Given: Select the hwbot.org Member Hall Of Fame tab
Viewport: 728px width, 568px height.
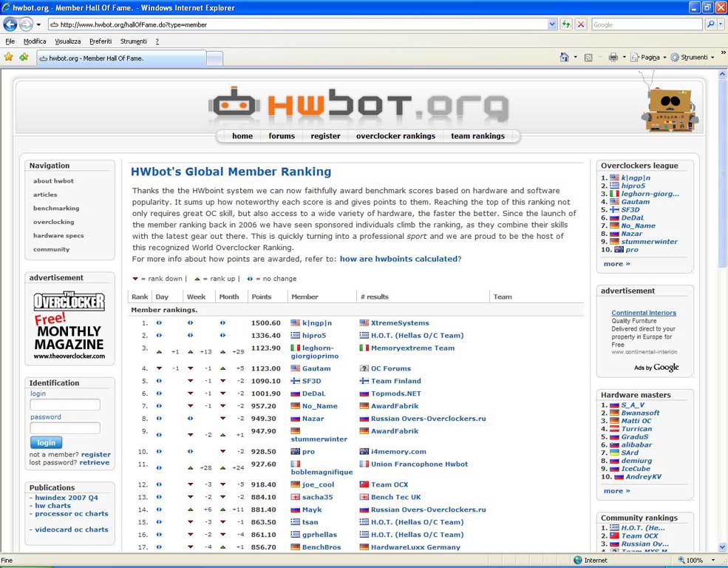Looking at the screenshot, I should [121, 58].
